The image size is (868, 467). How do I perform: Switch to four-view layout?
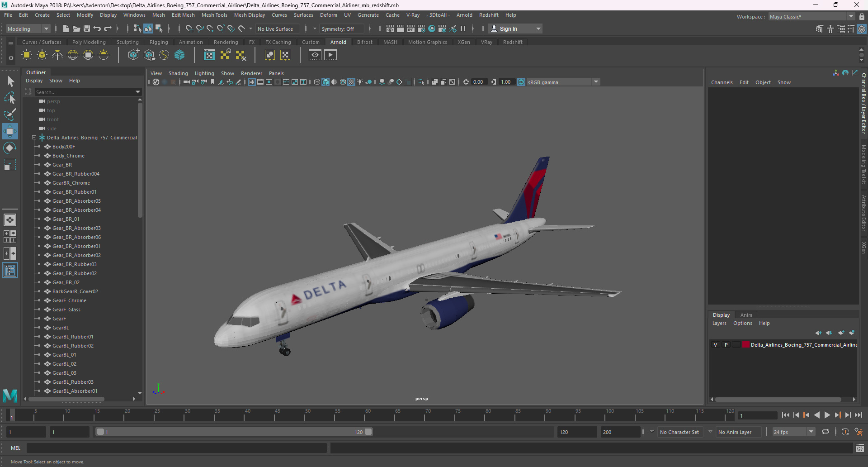tap(10, 237)
